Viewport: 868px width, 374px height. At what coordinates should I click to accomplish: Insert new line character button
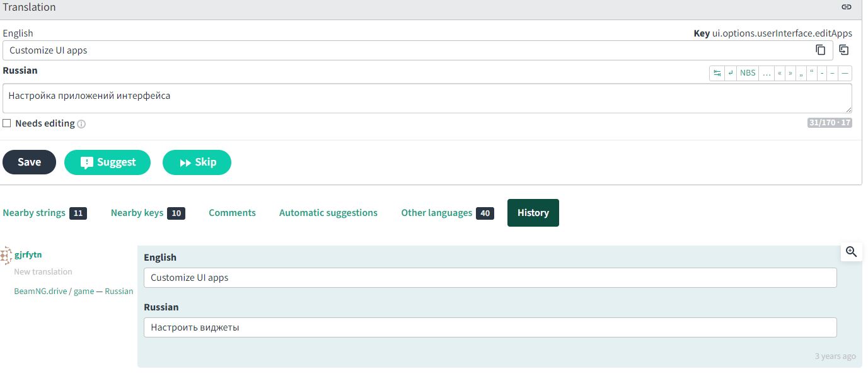click(x=731, y=73)
